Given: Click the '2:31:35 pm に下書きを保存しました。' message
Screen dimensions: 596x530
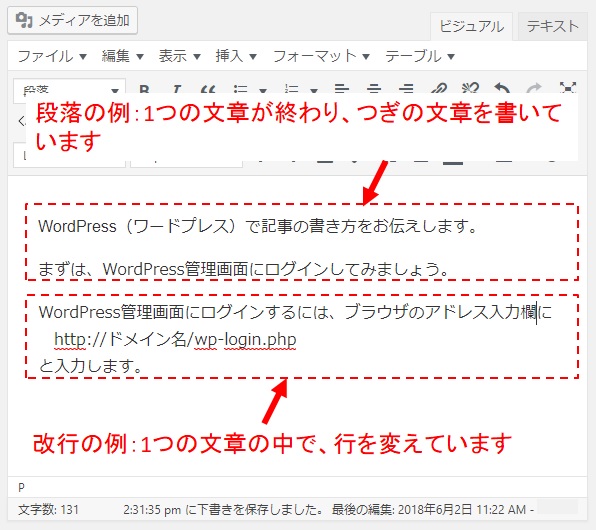Looking at the screenshot, I should [223, 509].
